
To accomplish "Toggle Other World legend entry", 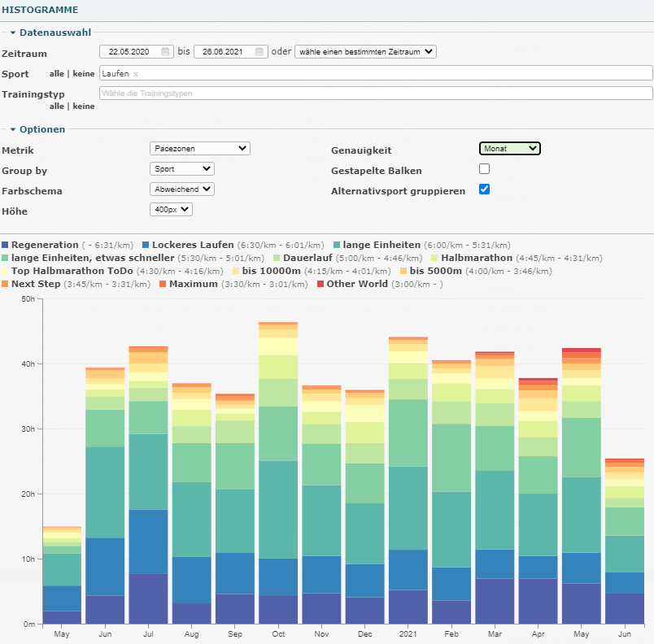I will tap(355, 284).
